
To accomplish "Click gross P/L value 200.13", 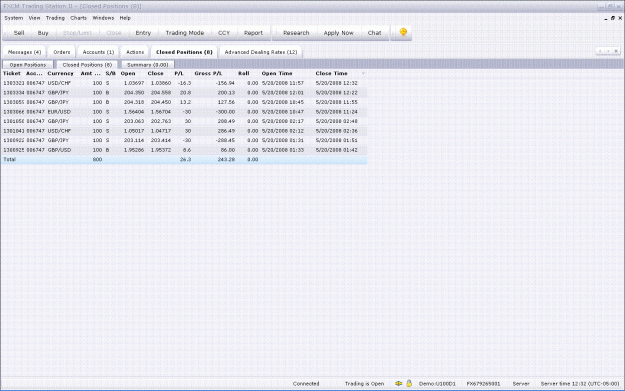I will 226,92.
